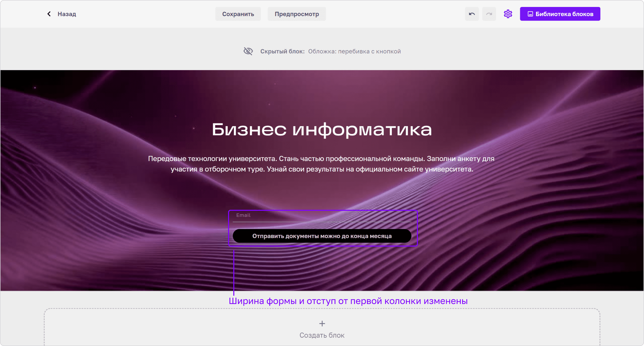This screenshot has width=644, height=346.
Task: Go back with the Назад arrow
Action: click(x=49, y=14)
